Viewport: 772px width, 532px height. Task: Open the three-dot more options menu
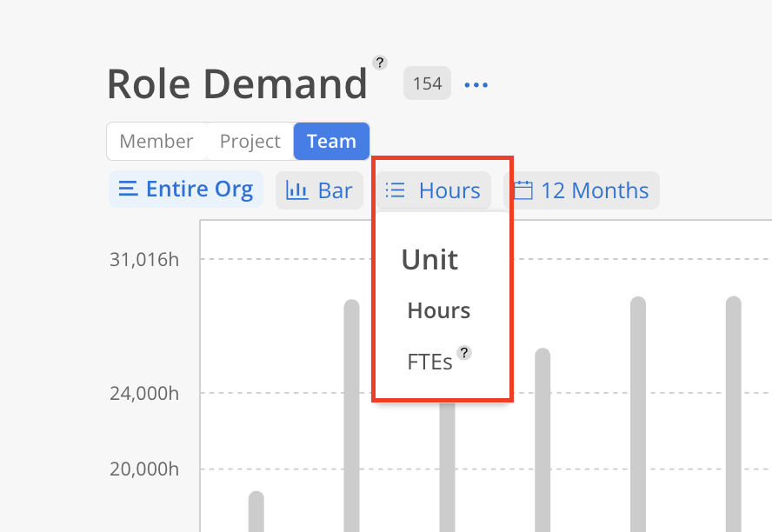tap(476, 85)
